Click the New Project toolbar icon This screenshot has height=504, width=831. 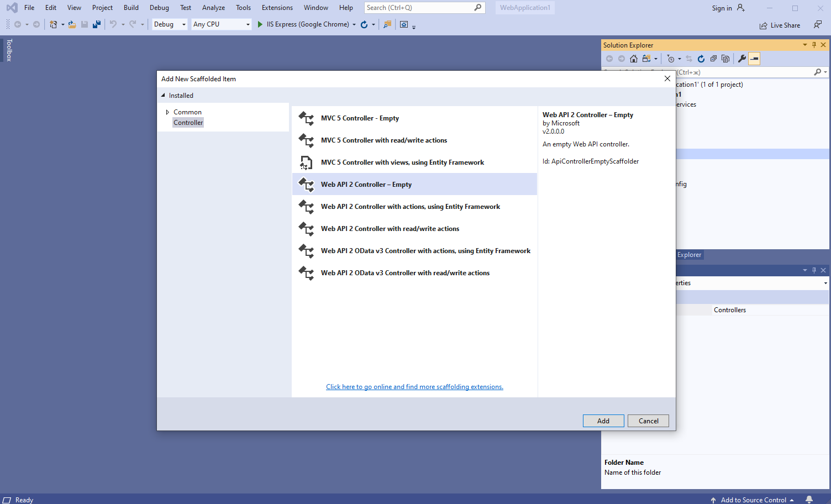click(53, 24)
